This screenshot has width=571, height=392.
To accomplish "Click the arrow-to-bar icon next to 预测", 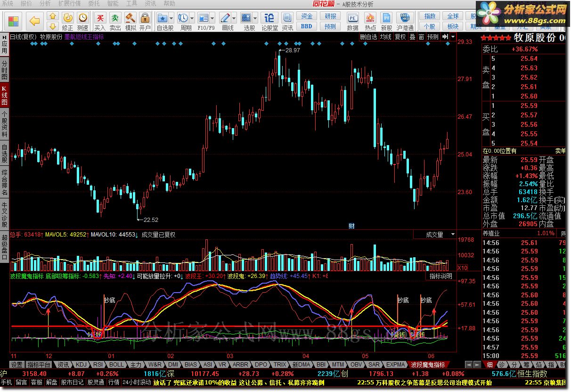I will [445, 37].
